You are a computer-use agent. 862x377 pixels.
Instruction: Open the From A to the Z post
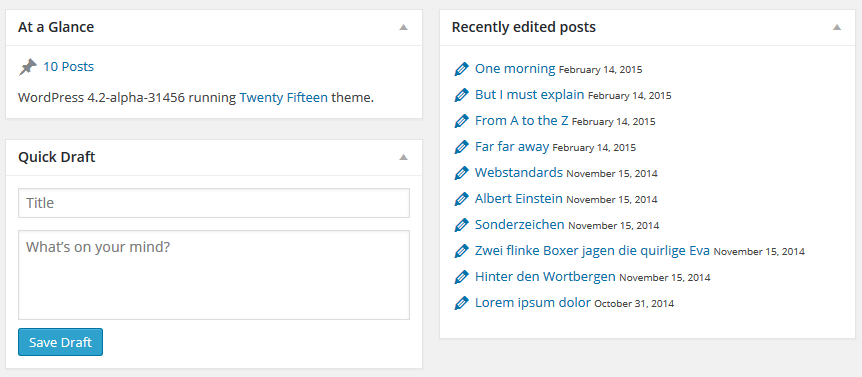(522, 121)
